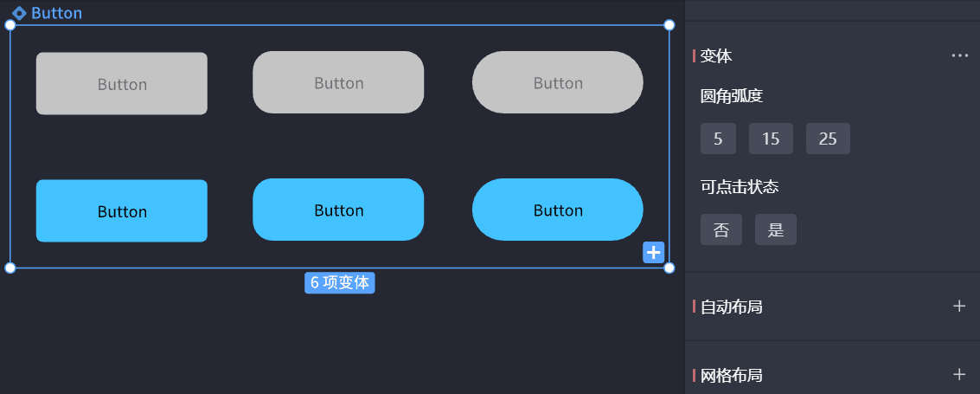Click the 可点击状态 property name

740,186
